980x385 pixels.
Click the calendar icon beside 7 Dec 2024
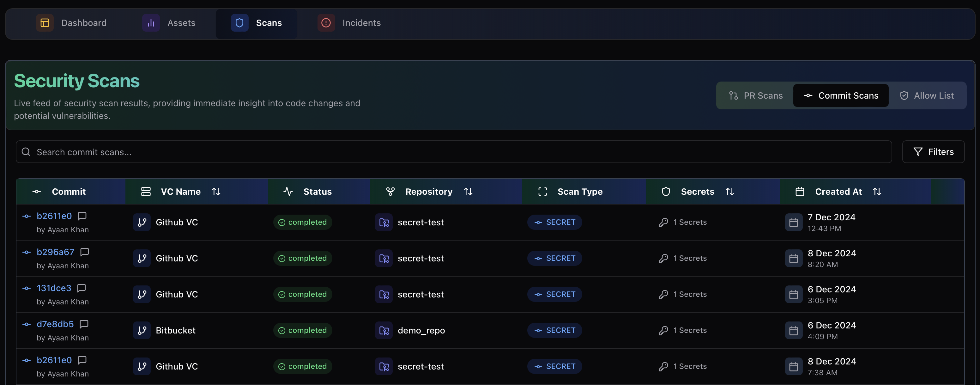click(794, 223)
